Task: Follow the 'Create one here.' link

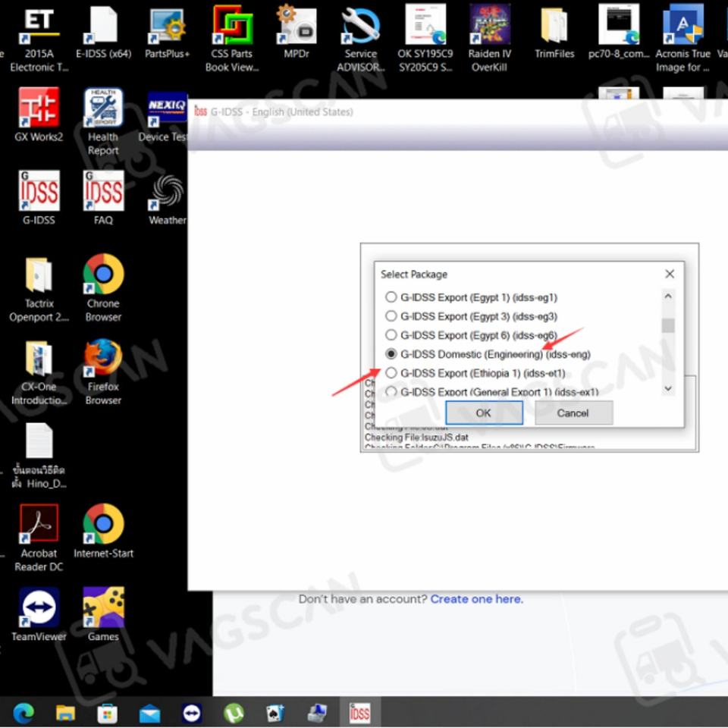Action: click(476, 599)
